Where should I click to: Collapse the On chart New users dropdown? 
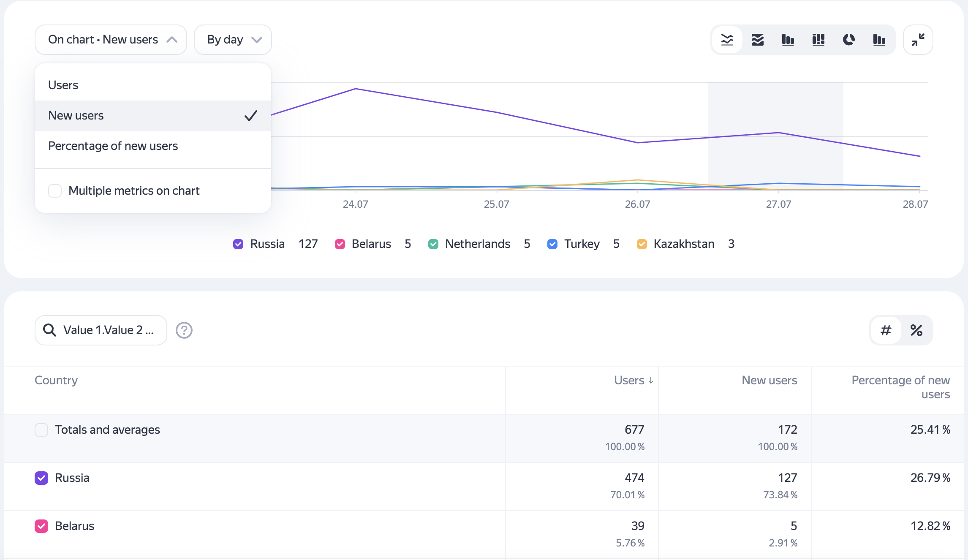111,40
